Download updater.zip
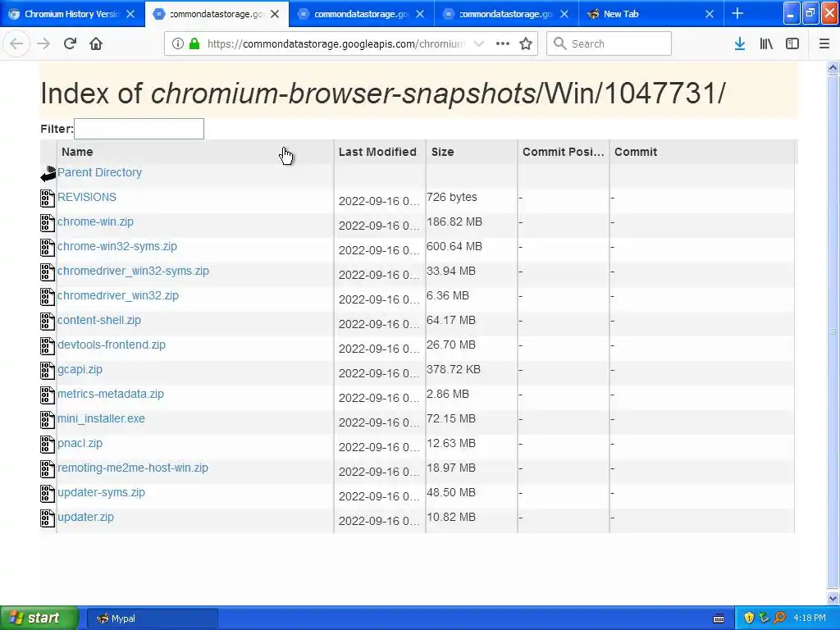 (85, 518)
